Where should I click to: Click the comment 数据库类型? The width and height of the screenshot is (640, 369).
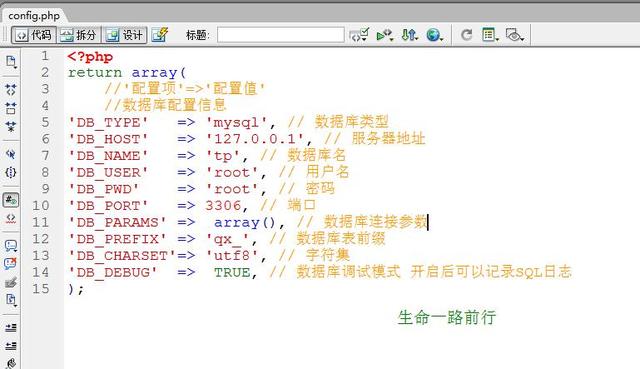[x=351, y=122]
